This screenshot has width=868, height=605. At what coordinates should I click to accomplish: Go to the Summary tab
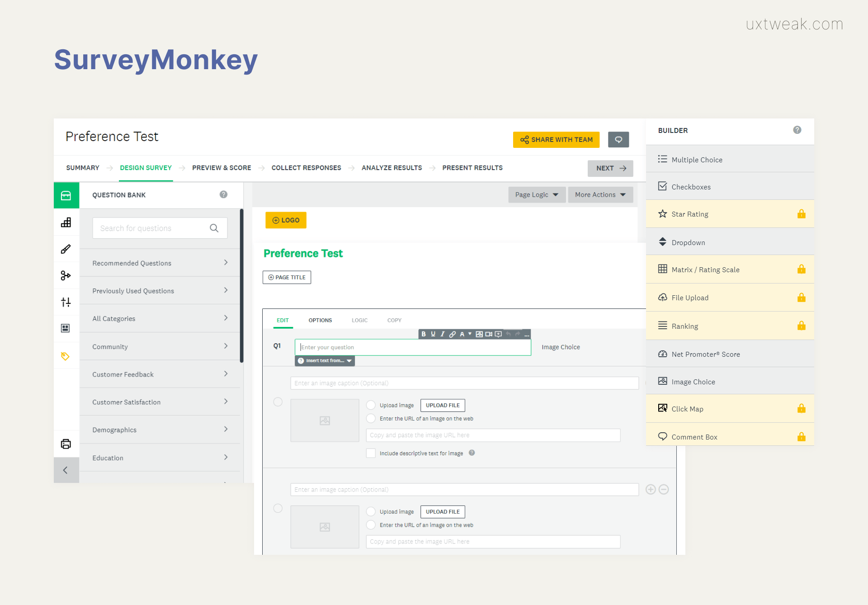pos(83,168)
